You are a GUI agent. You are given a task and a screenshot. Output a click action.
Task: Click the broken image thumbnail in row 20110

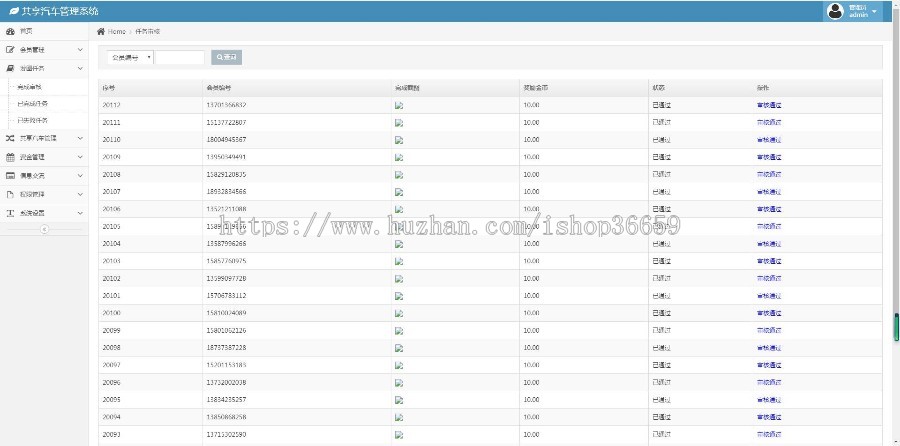coord(399,140)
